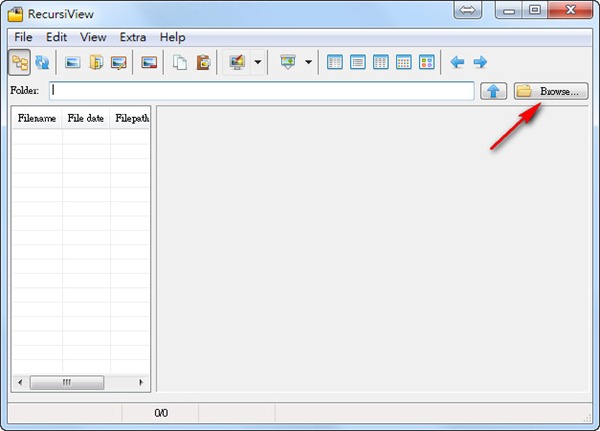This screenshot has width=600, height=431.
Task: Toggle the folder tree recursive icon
Action: (20, 62)
